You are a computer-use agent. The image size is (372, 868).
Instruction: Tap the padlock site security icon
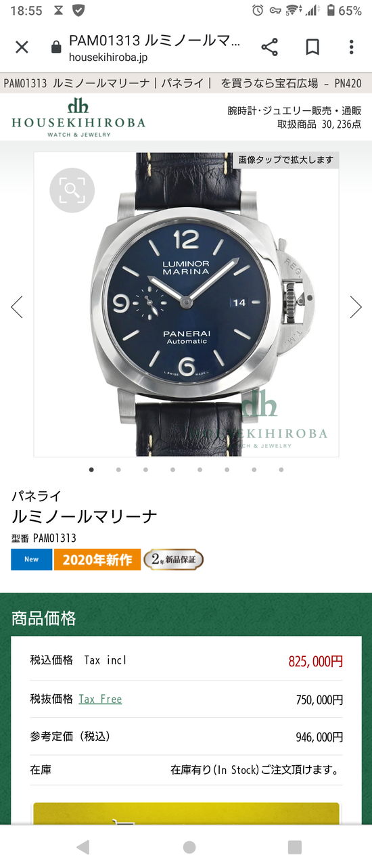57,47
